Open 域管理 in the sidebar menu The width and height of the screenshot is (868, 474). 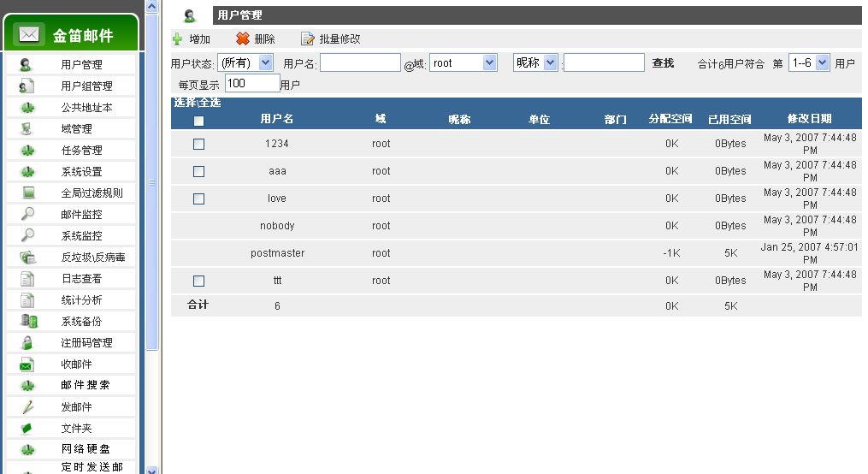[x=76, y=129]
